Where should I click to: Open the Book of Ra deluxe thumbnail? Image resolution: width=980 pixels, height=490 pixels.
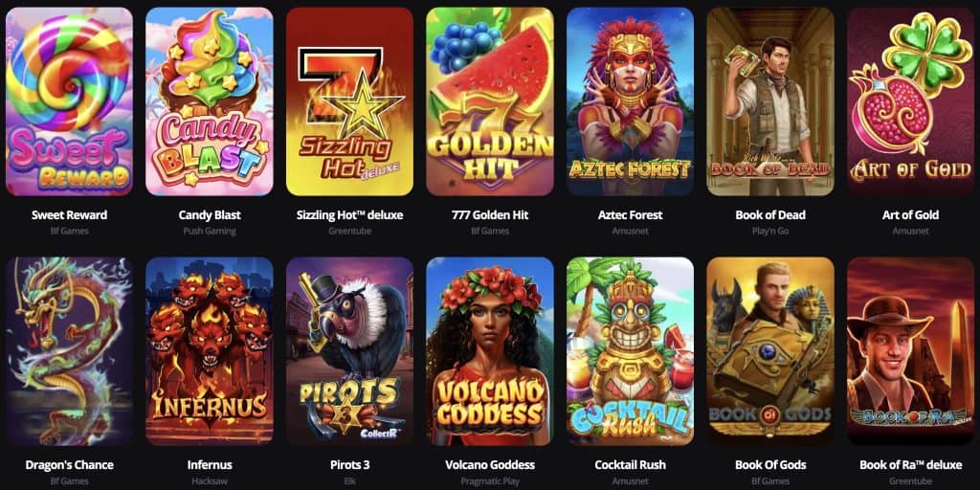(x=911, y=351)
